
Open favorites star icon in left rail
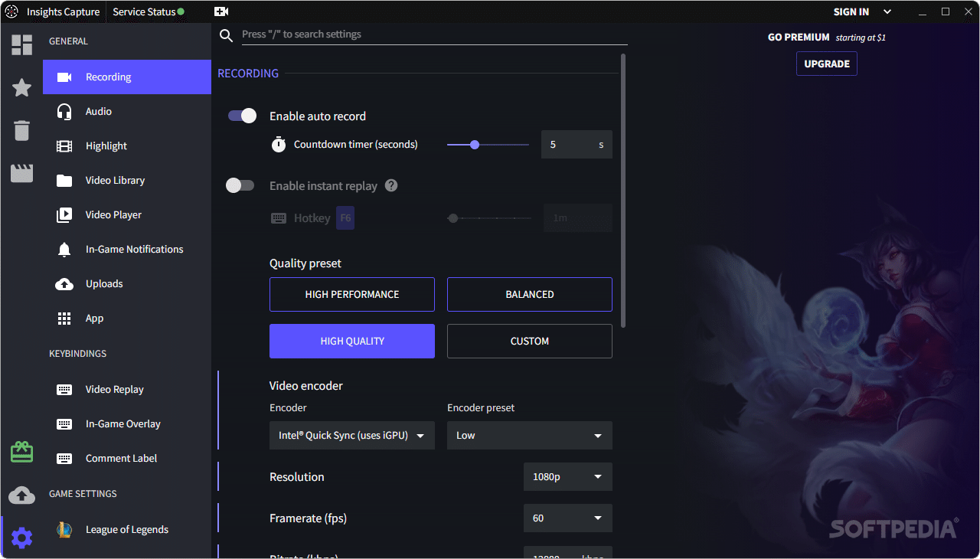(x=21, y=87)
